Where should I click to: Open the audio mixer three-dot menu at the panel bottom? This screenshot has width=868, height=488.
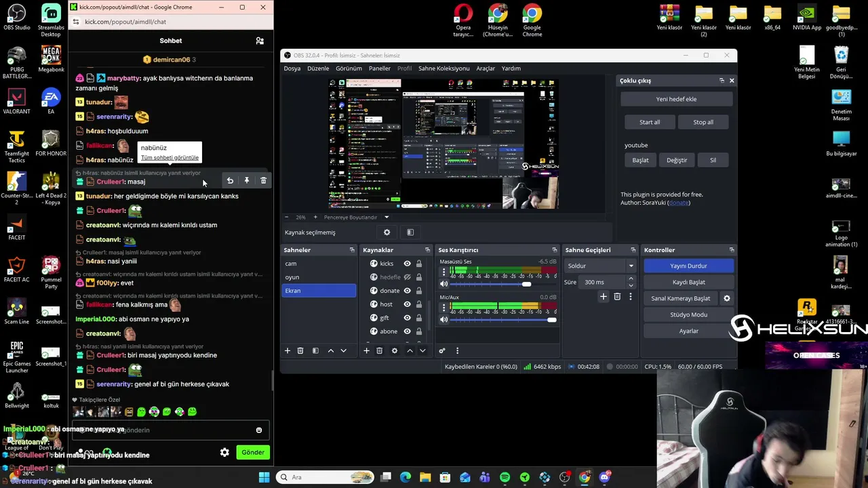click(x=457, y=350)
